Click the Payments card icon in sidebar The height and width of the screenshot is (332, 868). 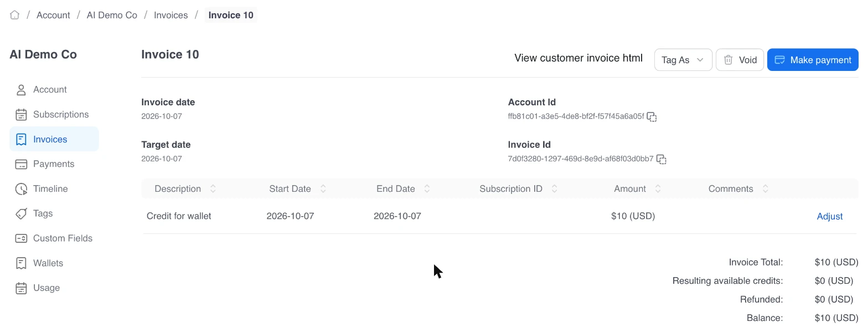click(21, 164)
